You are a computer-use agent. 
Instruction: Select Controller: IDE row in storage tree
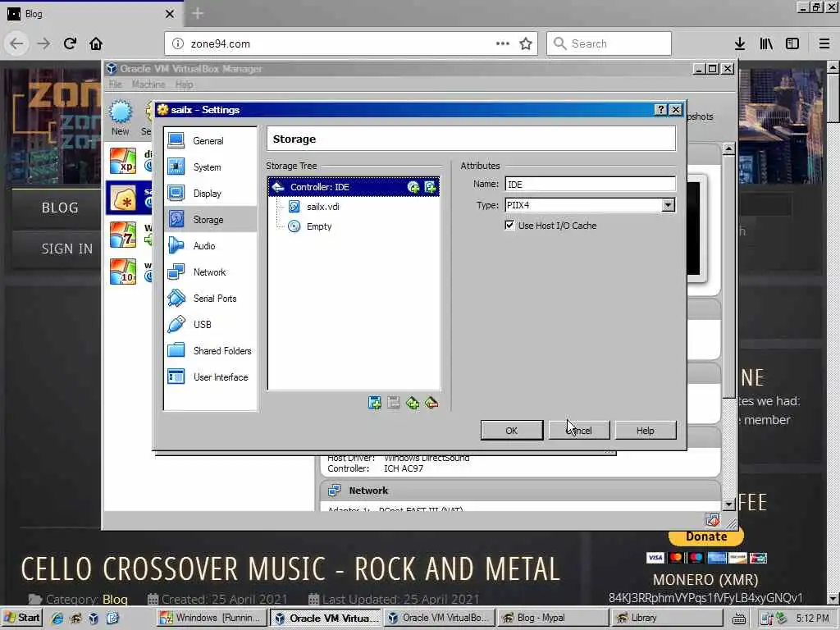coord(354,187)
